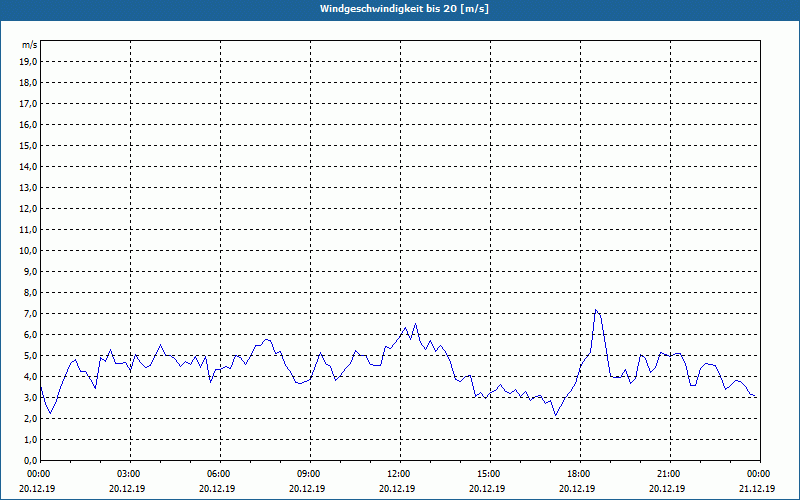Click the "00:00" label above 21.12.19
Image resolution: width=800 pixels, height=500 pixels.
click(759, 474)
